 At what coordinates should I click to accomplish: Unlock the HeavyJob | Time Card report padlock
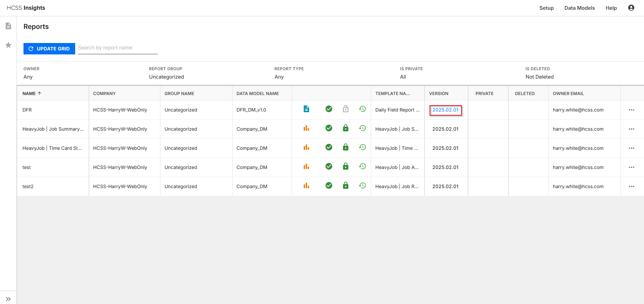point(345,147)
